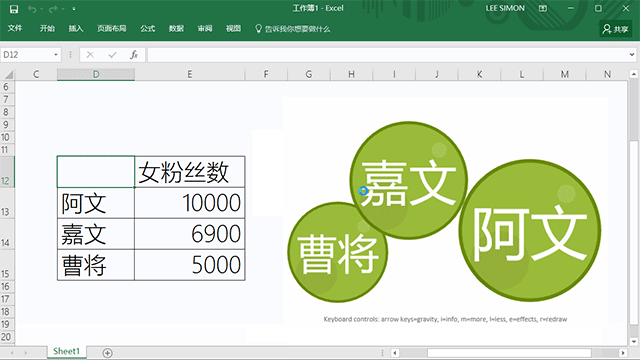The width and height of the screenshot is (640, 360).
Task: Click the horizontal scrollbar right arrow
Action: pos(623,353)
